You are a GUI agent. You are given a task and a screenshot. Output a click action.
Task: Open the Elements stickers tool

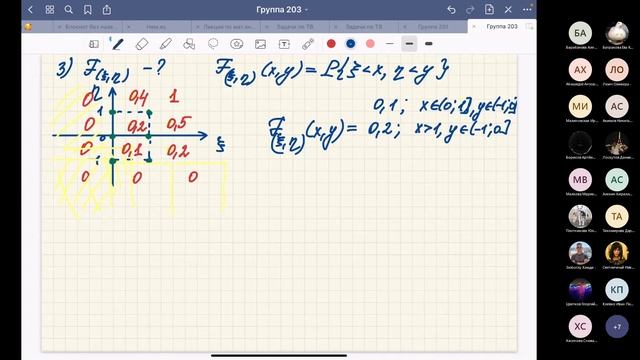(x=236, y=44)
